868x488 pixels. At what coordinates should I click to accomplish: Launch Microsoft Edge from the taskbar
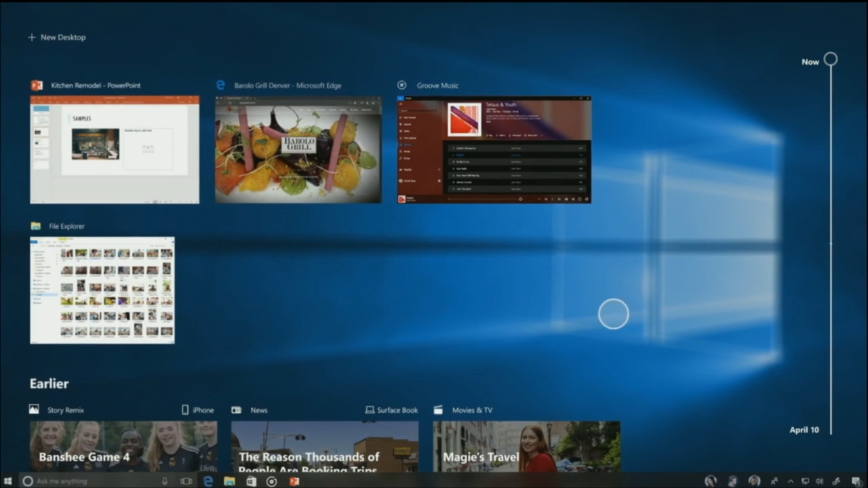[208, 481]
